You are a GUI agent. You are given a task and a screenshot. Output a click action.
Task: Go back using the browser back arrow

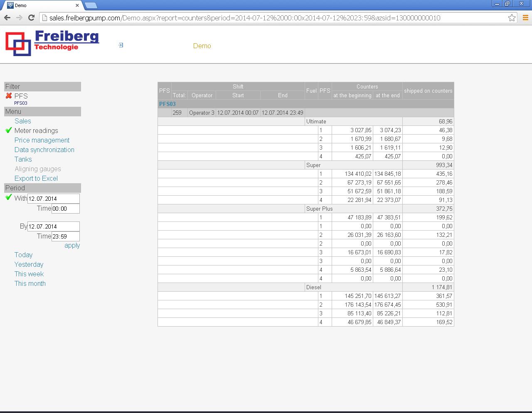(7, 17)
